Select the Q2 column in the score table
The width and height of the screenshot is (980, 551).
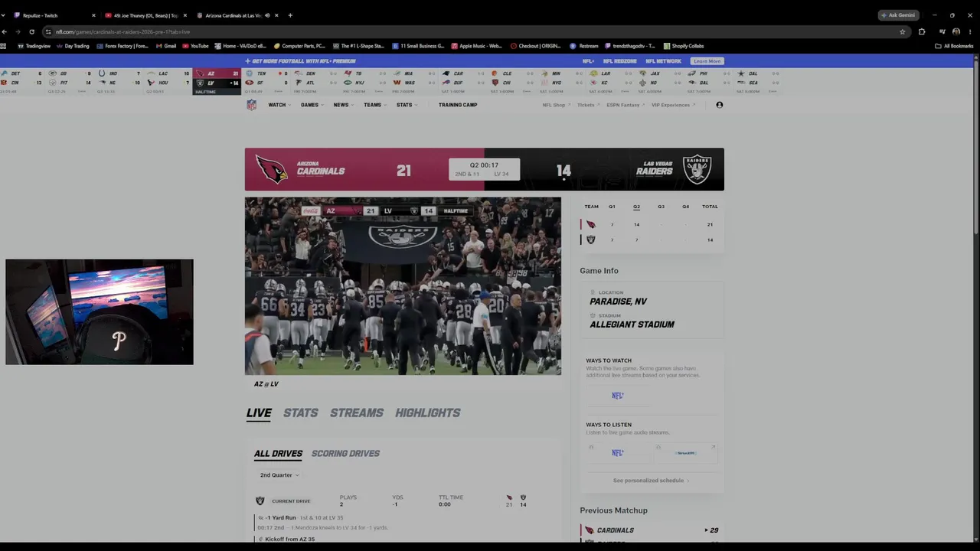pos(636,207)
